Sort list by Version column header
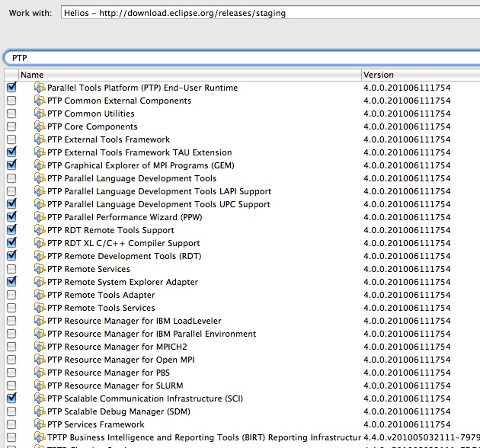The height and width of the screenshot is (448, 480). tap(421, 75)
